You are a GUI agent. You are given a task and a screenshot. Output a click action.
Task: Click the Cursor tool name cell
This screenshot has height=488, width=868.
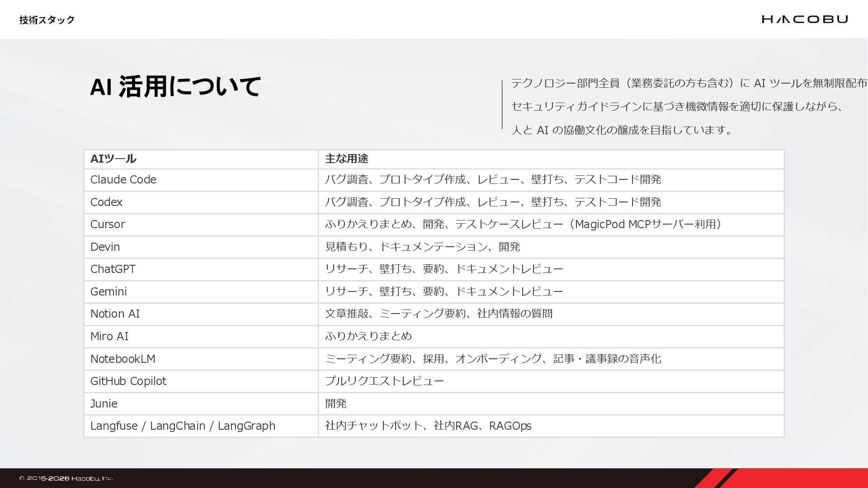click(108, 225)
